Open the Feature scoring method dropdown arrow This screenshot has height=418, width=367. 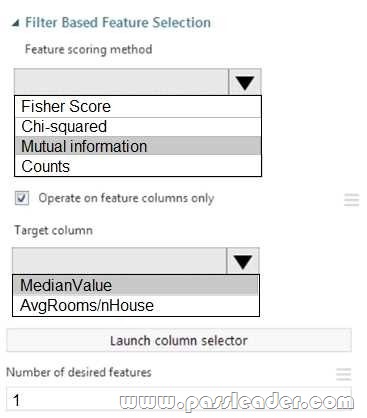click(x=245, y=82)
